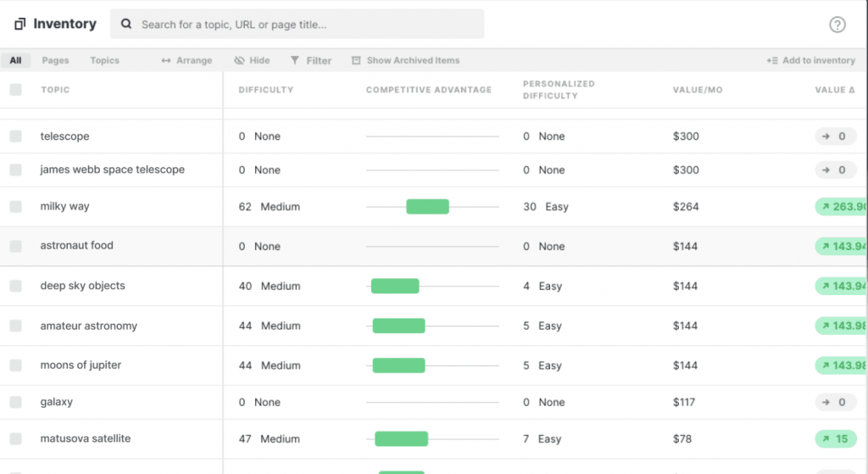Click the search magnifier icon
The image size is (868, 474).
pos(126,25)
